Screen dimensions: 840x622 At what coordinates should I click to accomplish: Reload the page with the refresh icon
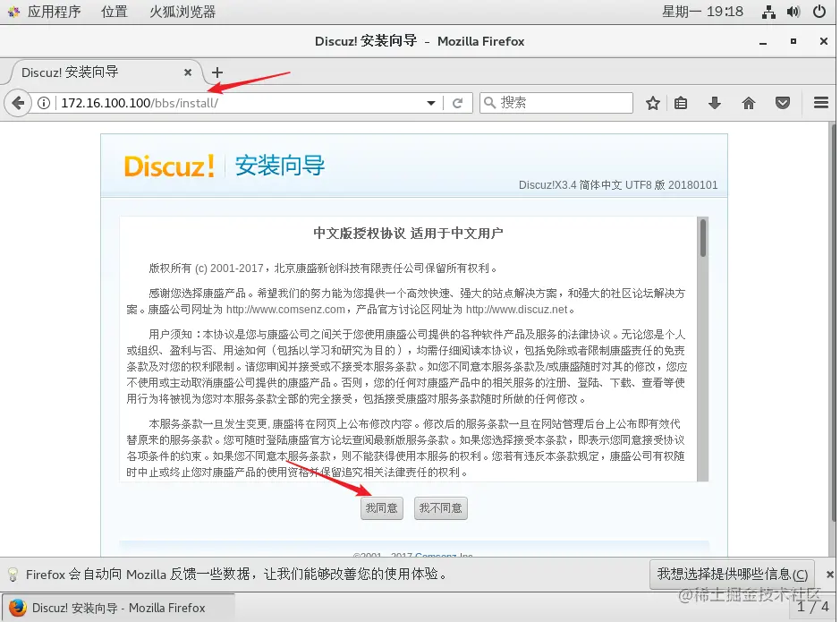tap(457, 103)
